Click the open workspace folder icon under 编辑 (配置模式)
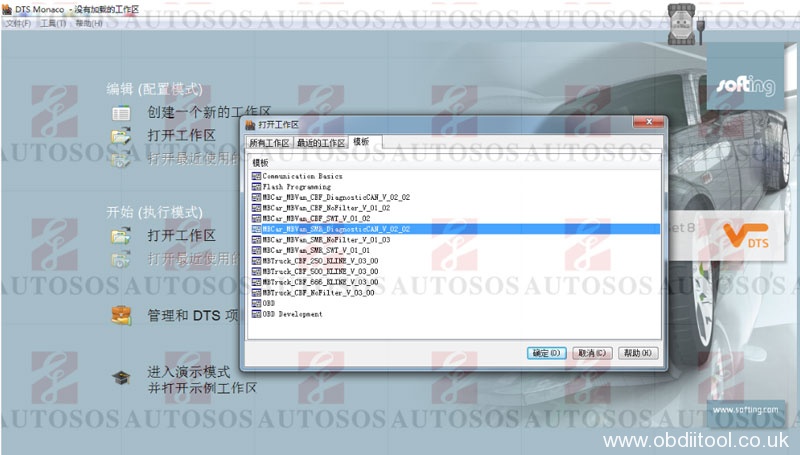Viewport: 800px width, 455px height. [121, 136]
